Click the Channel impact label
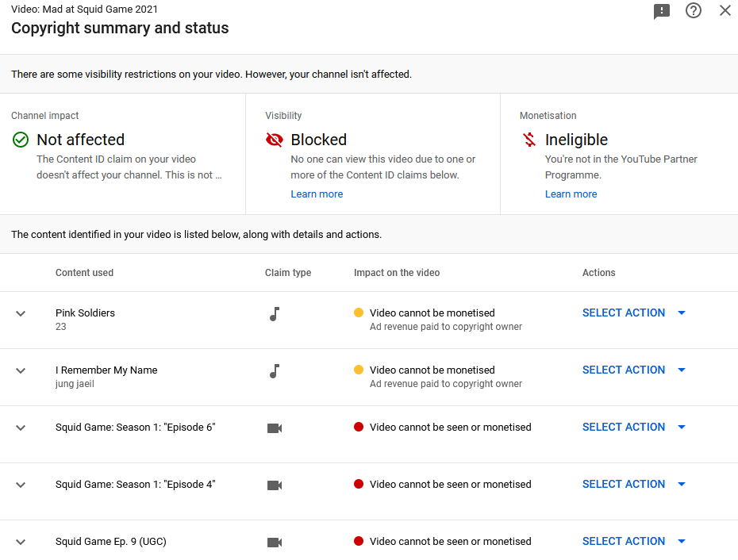Image resolution: width=738 pixels, height=560 pixels. tap(44, 116)
